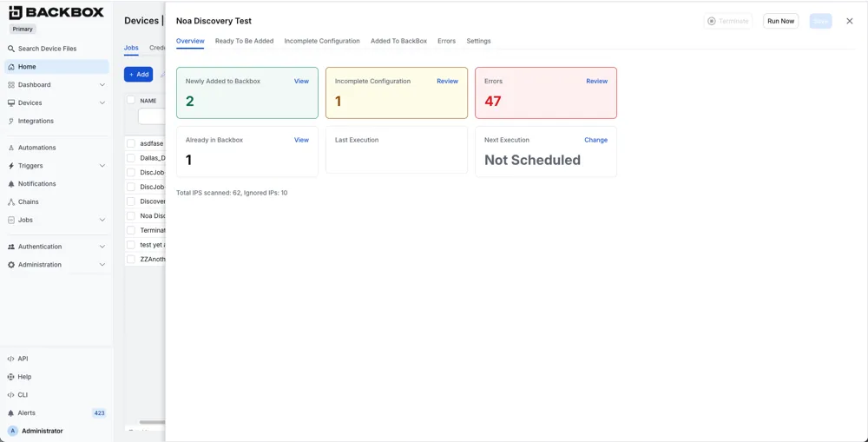Screen dimensions: 868x442
Task: Open the Errors tab
Action: [x=446, y=41]
